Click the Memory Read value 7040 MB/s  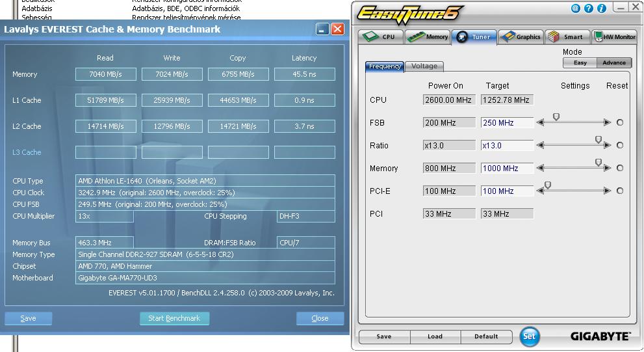[105, 74]
